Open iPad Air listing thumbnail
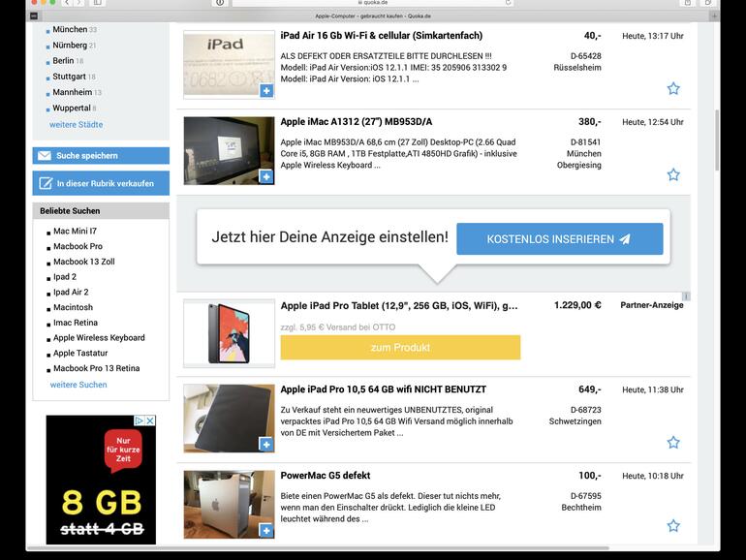Screen dimensions: 746x560 [230, 64]
